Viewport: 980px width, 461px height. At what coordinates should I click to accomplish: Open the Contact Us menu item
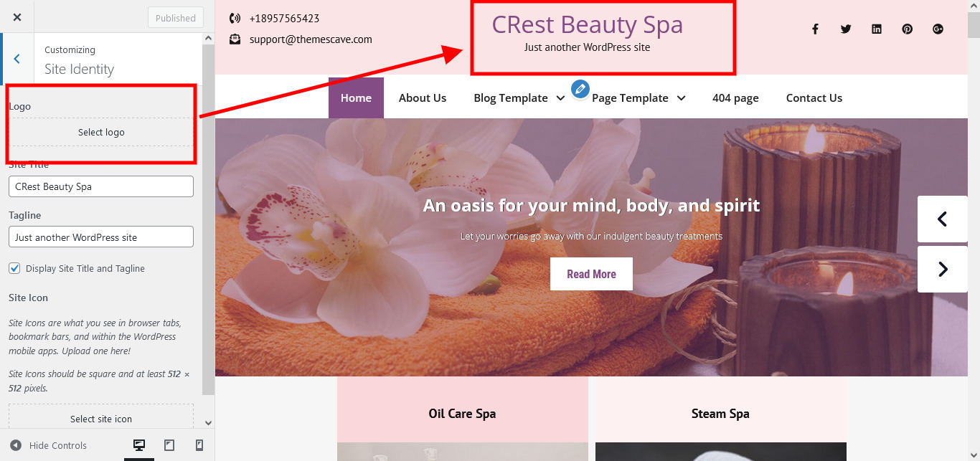pos(814,98)
